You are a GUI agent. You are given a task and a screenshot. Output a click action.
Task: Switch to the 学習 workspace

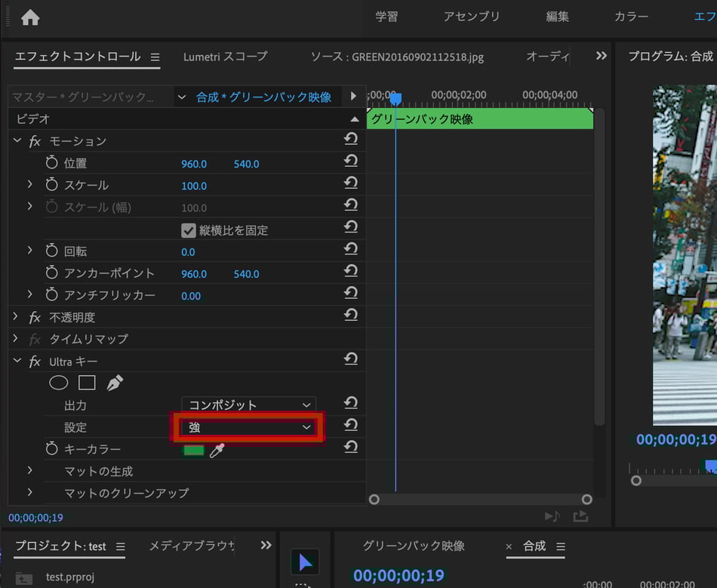pos(386,17)
